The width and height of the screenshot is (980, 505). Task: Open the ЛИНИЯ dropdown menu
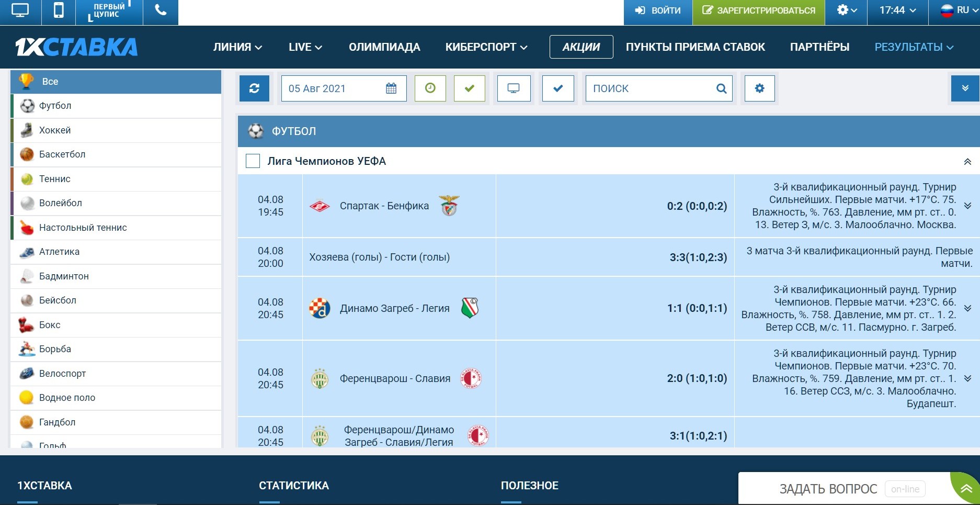[x=237, y=47]
